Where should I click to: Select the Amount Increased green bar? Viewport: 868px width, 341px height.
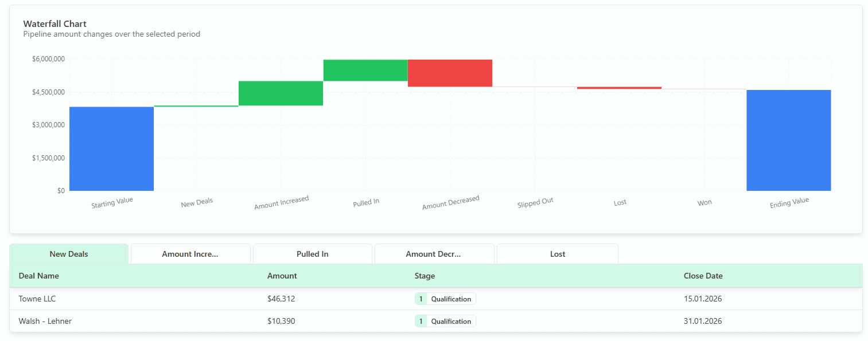coord(281,93)
